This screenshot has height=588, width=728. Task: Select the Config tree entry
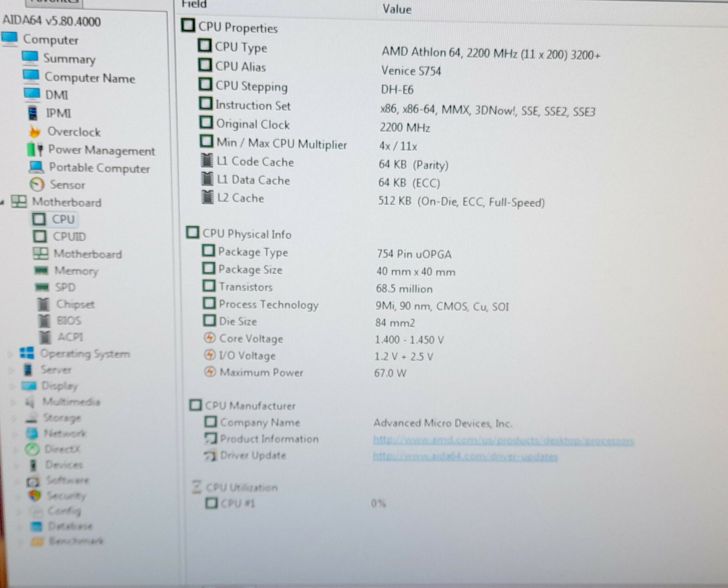[64, 511]
